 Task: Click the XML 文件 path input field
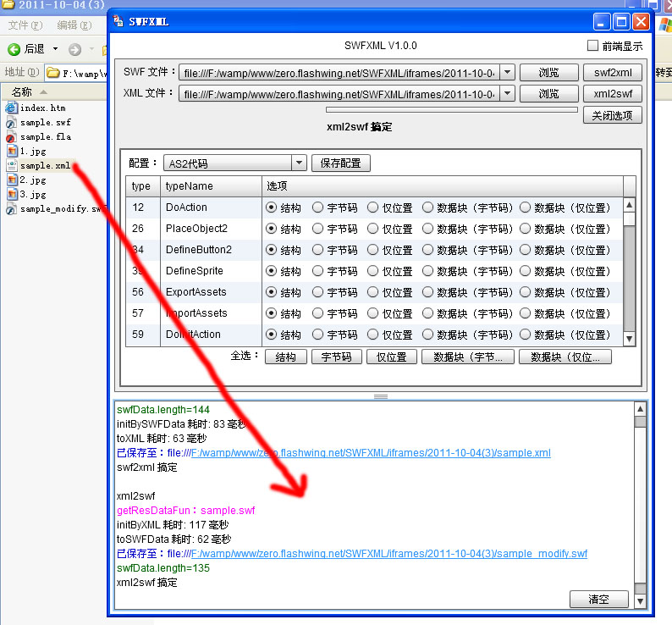[339, 93]
